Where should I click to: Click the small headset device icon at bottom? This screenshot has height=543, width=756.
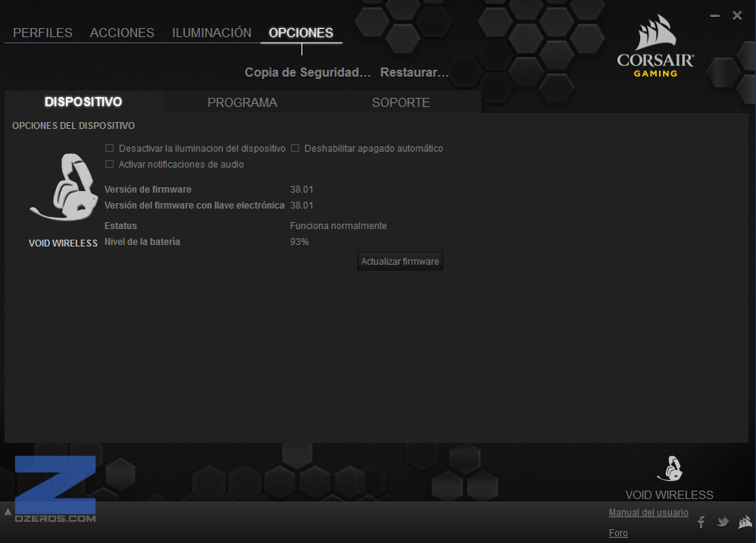tap(670, 468)
